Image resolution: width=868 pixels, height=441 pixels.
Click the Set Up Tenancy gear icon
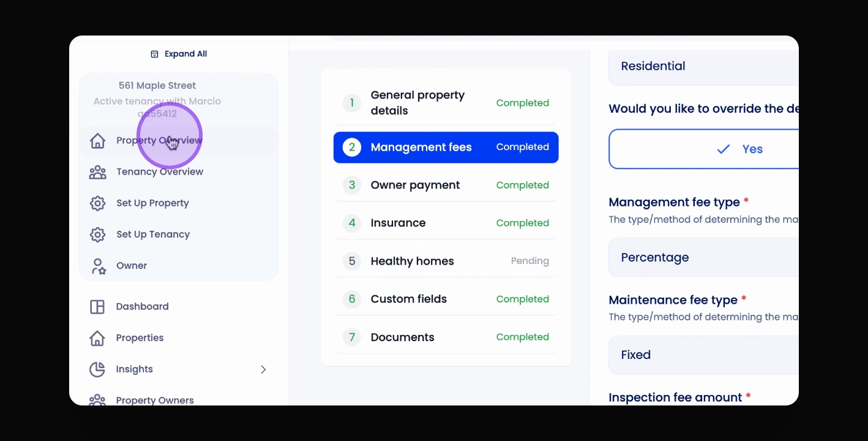click(x=97, y=235)
